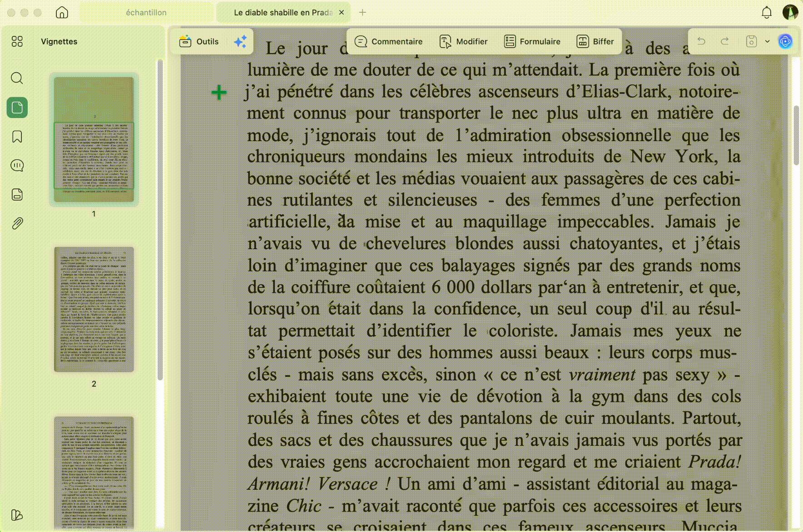Click the italic word "Chic"

(x=304, y=506)
